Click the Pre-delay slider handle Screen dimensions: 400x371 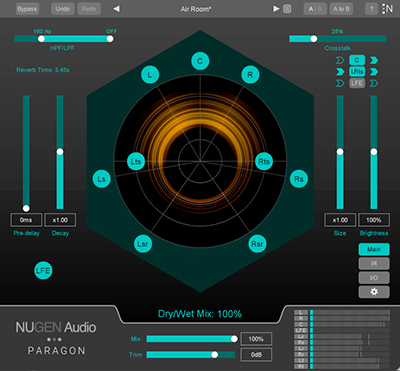[x=26, y=208]
